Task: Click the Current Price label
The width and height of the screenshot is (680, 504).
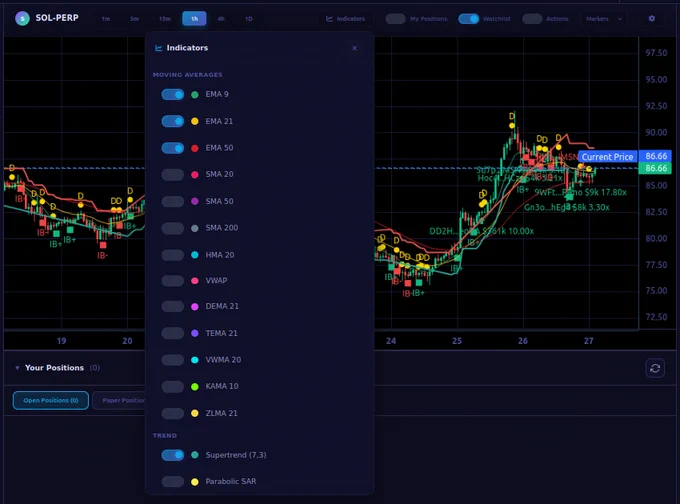Action: 607,157
